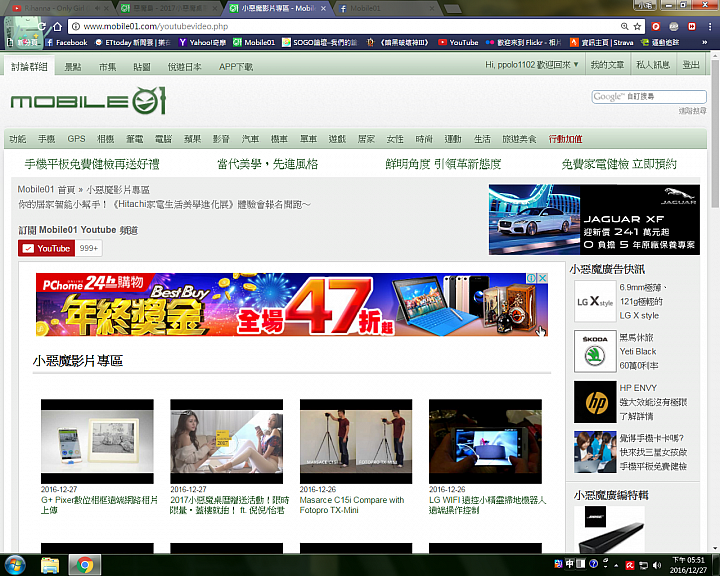Open the SOGO forum bookmark
Viewport: 720px width, 576px height.
(320, 42)
